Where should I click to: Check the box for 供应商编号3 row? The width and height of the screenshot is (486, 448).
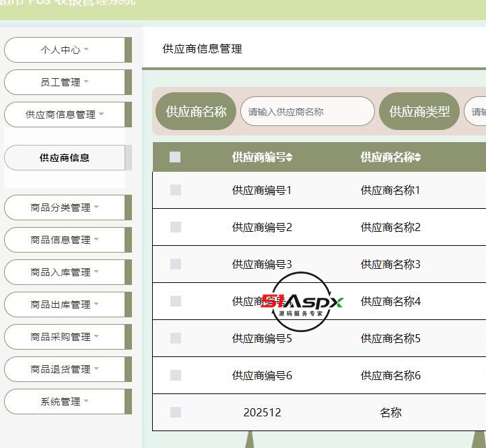click(176, 264)
